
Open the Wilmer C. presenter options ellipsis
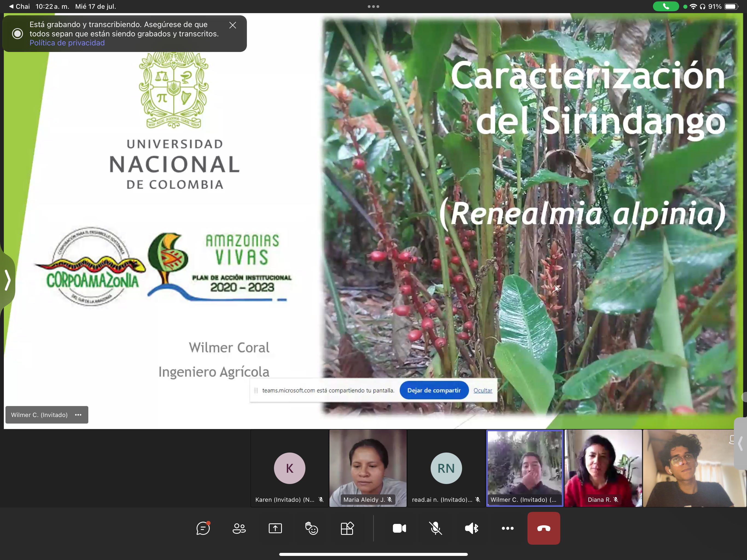[x=78, y=415]
